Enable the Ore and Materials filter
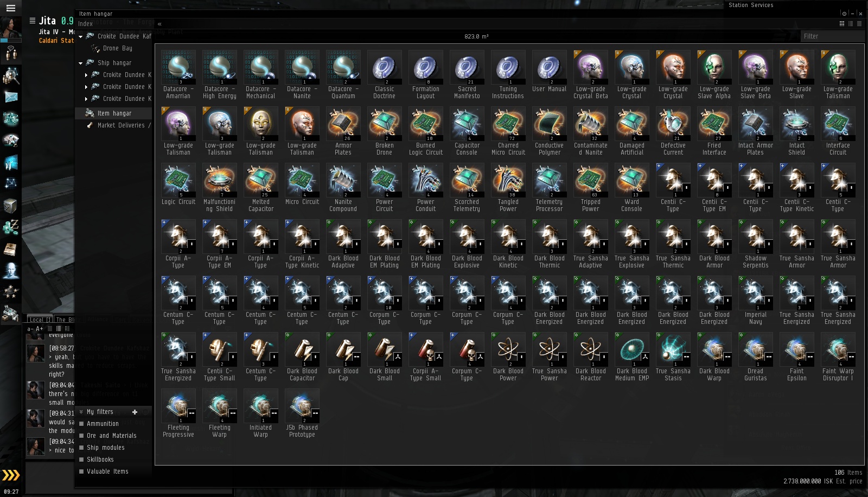 (81, 436)
